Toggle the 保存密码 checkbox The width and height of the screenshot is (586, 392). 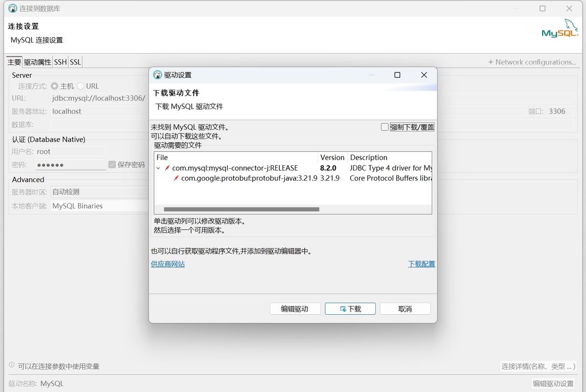click(112, 164)
